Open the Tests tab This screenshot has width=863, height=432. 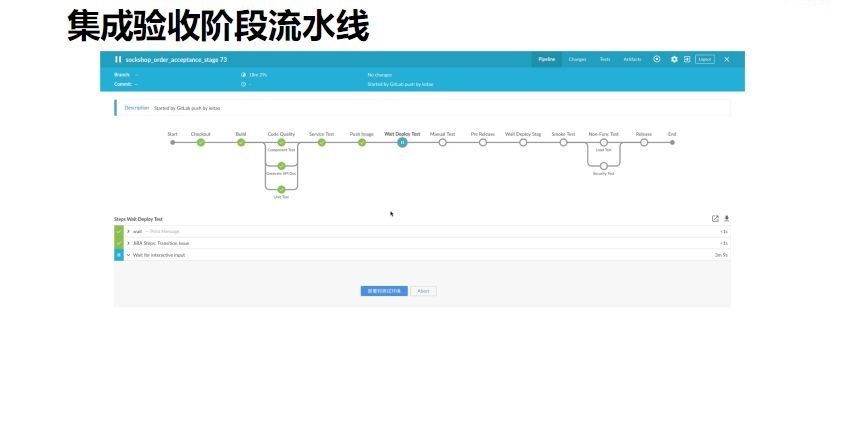[605, 59]
